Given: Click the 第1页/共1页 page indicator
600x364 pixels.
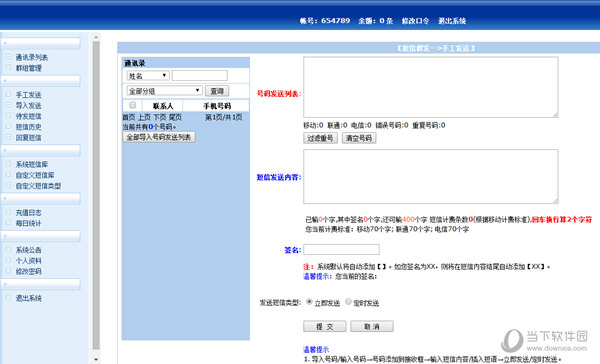Looking at the screenshot, I should click(223, 117).
